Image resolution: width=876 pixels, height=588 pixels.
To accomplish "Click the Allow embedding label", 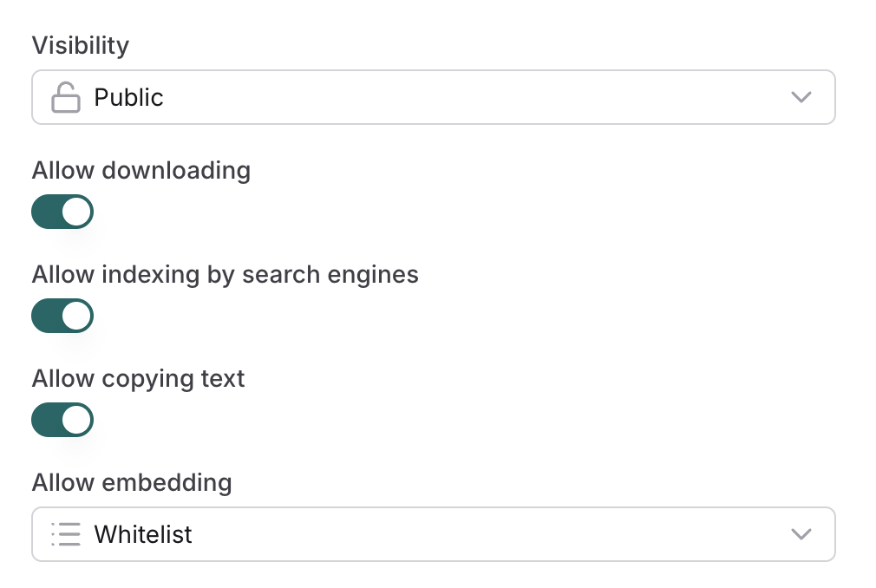I will [132, 482].
